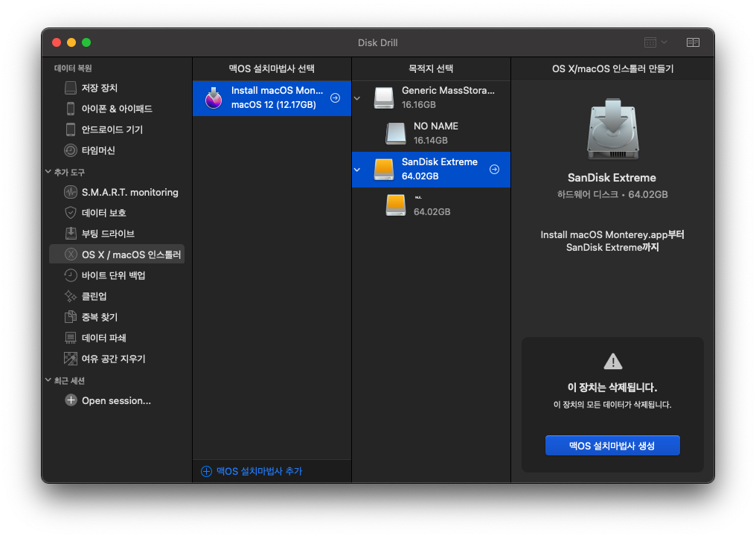Screen dimensions: 756x538
Task: Select OS X / macOS 인스톨러 item
Action: tap(117, 254)
